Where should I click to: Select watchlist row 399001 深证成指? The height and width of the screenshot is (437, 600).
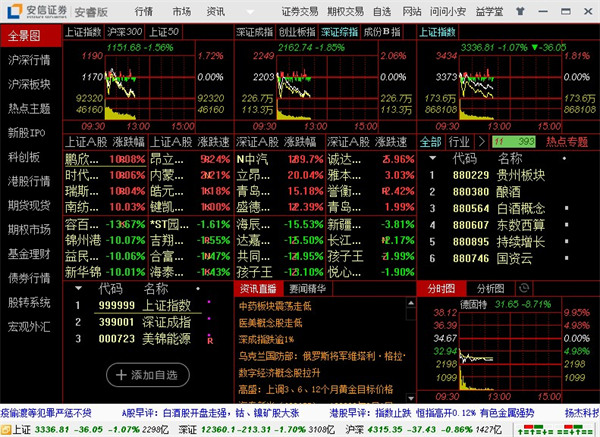pyautogui.click(x=147, y=322)
